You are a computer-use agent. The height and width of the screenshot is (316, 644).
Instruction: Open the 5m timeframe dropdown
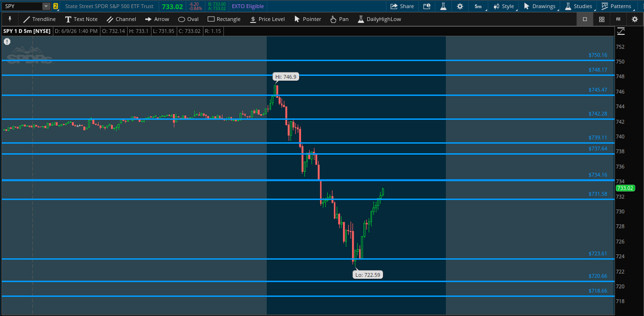(478, 6)
